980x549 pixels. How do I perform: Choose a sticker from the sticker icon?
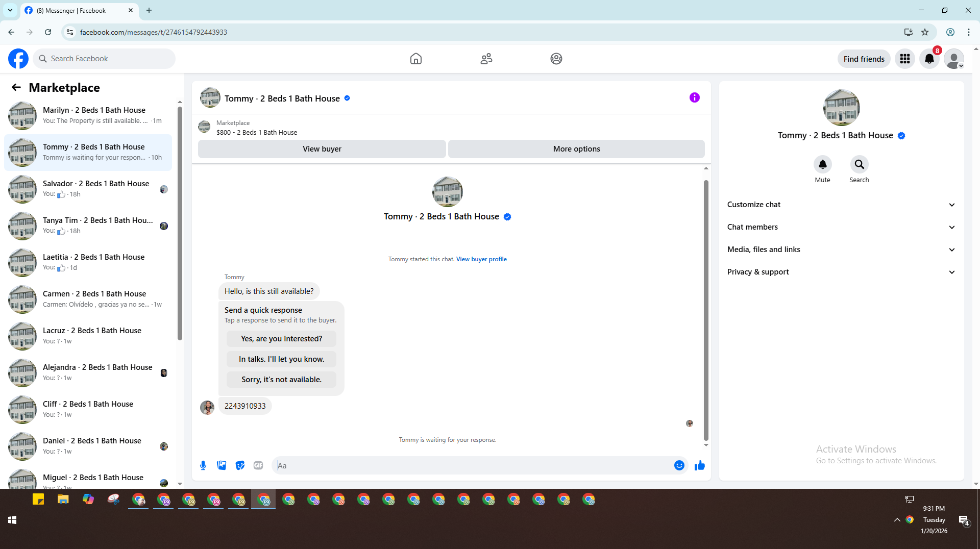(240, 465)
